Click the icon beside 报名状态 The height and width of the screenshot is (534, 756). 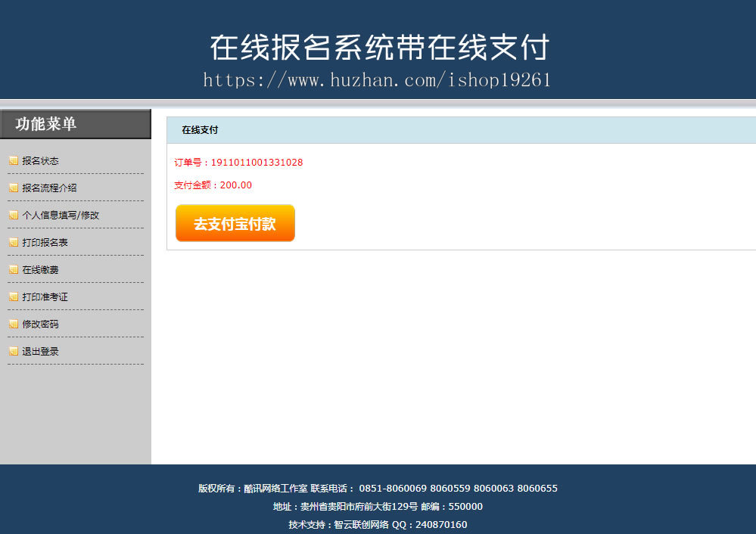(x=14, y=160)
